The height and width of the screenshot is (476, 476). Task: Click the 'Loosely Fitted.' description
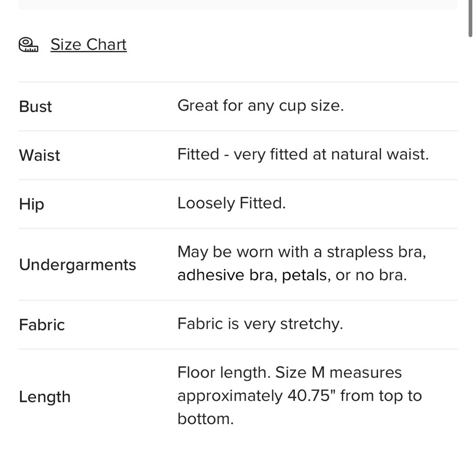(x=232, y=203)
